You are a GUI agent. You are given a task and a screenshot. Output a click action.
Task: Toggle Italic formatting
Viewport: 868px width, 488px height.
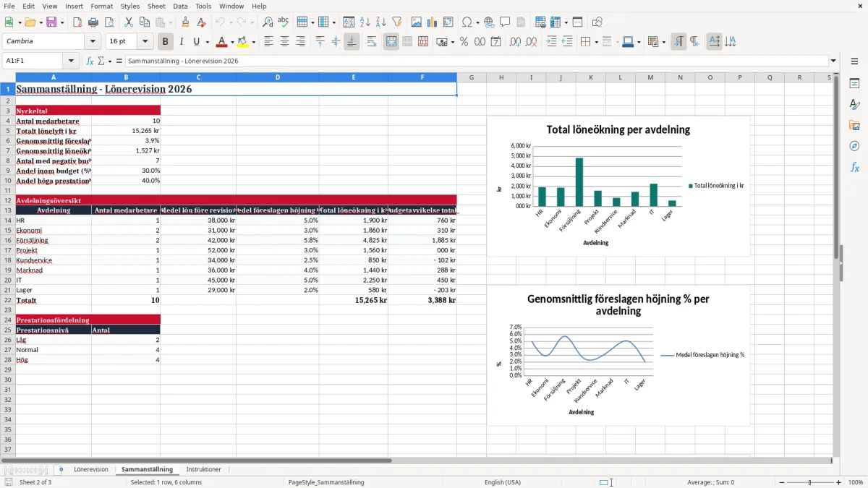coord(182,42)
